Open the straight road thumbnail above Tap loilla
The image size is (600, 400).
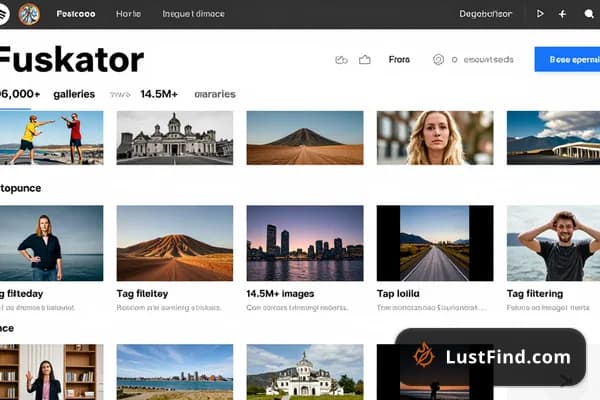point(435,243)
